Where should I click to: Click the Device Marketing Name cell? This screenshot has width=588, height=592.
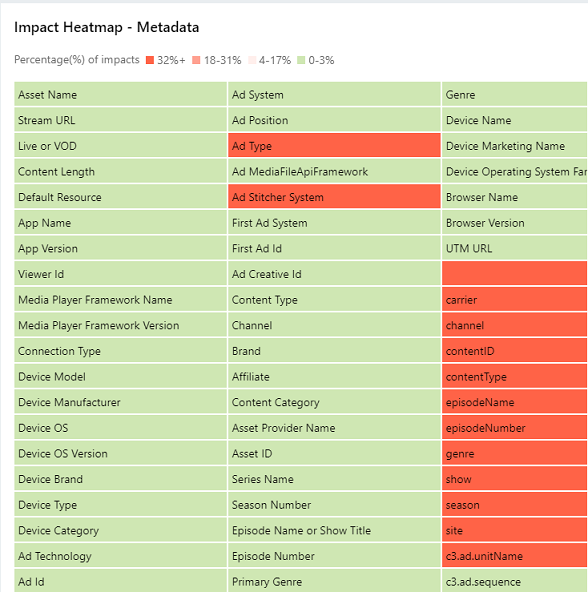click(515, 145)
